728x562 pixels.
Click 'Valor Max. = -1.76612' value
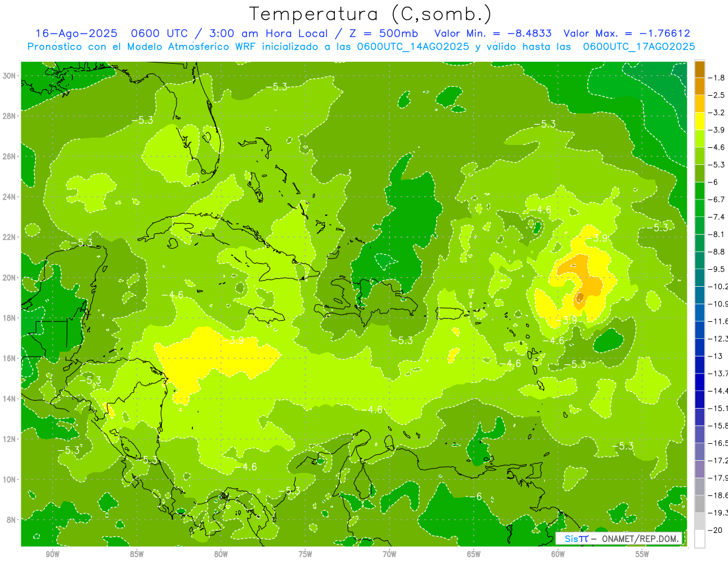(627, 34)
